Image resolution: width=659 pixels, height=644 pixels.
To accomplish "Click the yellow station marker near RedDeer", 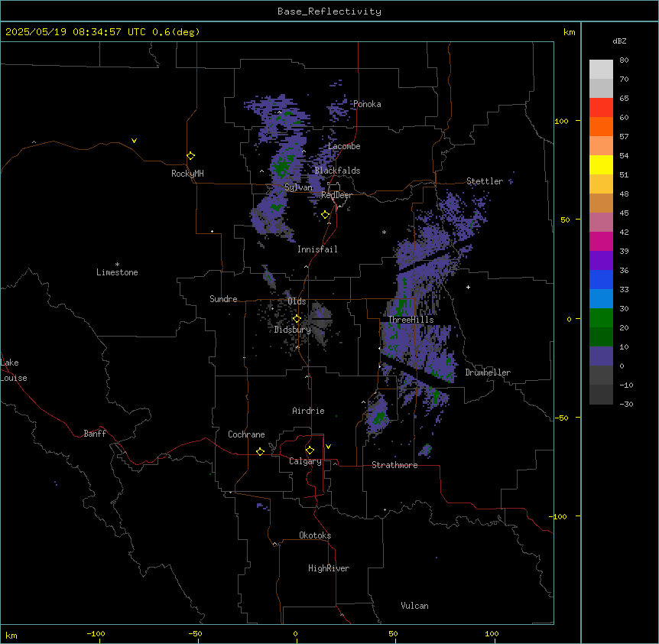I will pos(326,215).
